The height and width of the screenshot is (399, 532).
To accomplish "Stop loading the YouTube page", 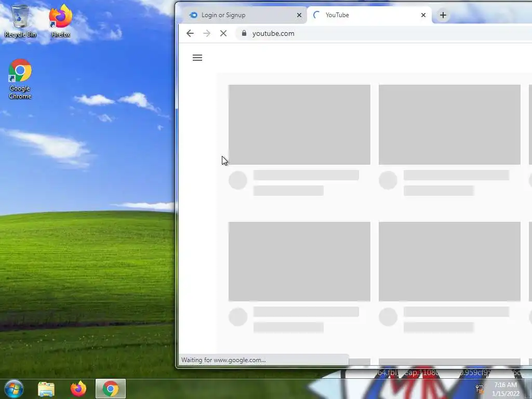I will (223, 33).
